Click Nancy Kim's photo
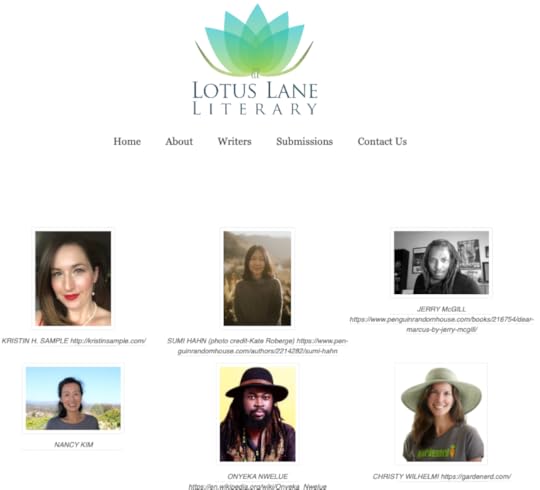 click(73, 398)
